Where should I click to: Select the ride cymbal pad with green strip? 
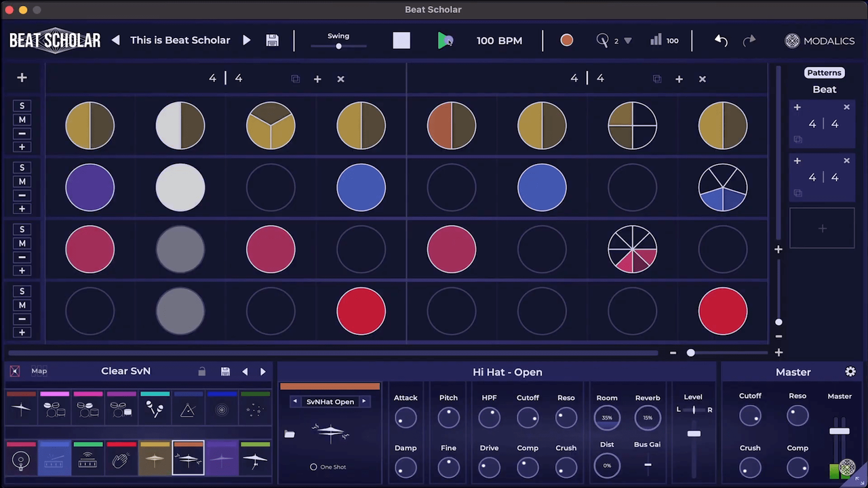[255, 458]
